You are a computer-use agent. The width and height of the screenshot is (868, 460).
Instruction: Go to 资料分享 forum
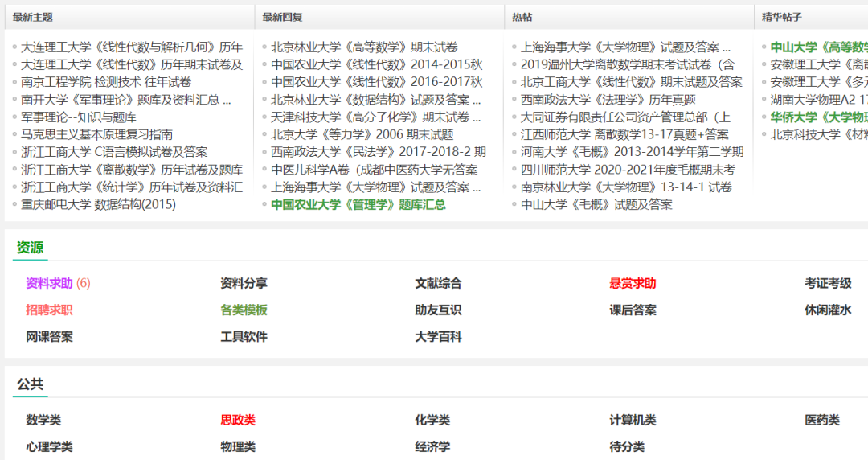(x=244, y=283)
